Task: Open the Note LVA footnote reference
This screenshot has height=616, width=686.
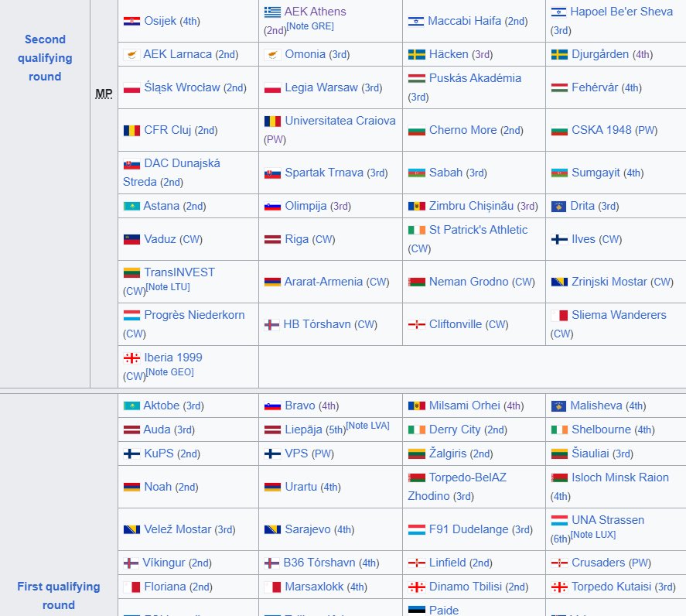Action: (x=367, y=426)
